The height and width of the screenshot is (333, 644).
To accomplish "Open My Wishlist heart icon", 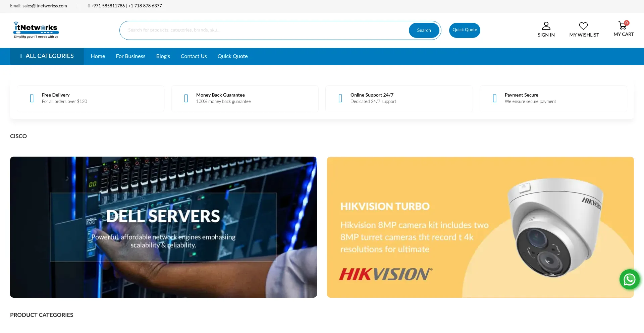I will [x=584, y=26].
